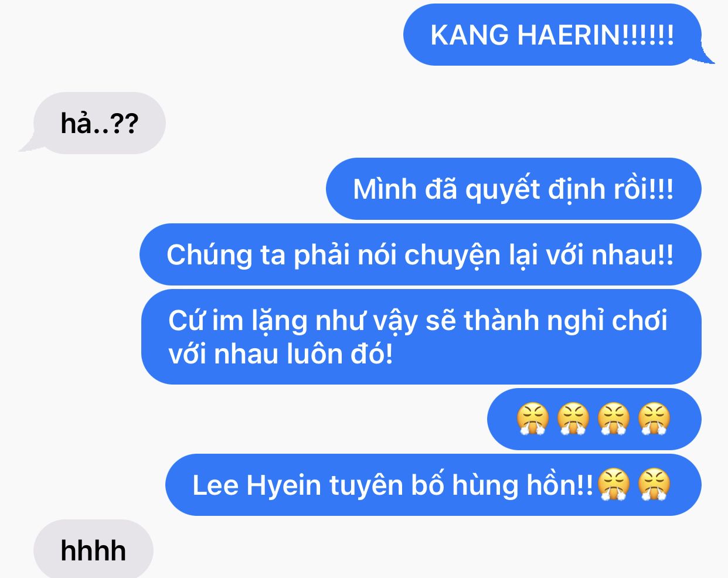Select the gray 'hhhh' reply bubble
The image size is (728, 578).
(93, 550)
